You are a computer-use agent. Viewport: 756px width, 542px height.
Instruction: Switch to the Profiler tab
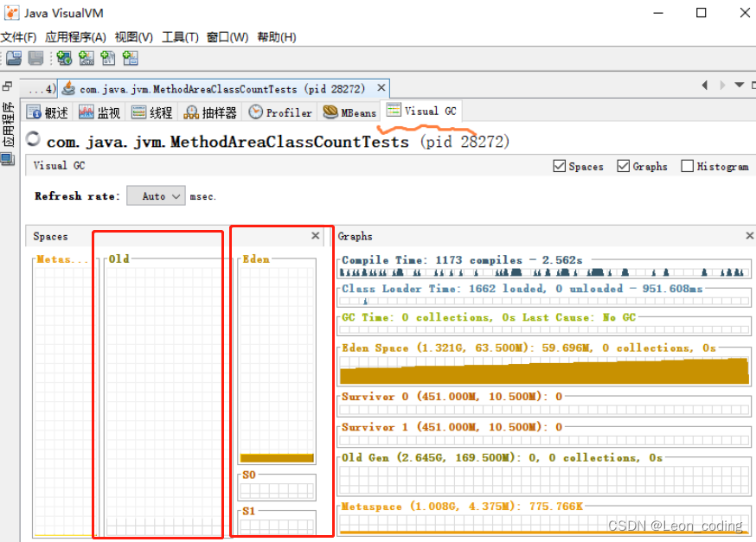point(280,112)
